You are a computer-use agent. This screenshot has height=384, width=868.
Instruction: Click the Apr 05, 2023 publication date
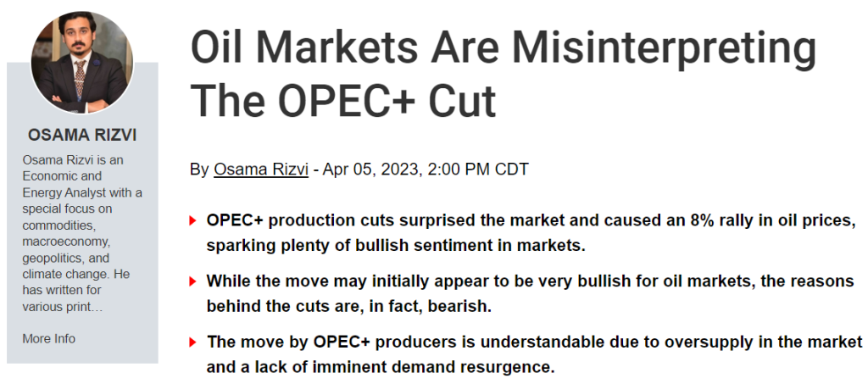click(370, 170)
